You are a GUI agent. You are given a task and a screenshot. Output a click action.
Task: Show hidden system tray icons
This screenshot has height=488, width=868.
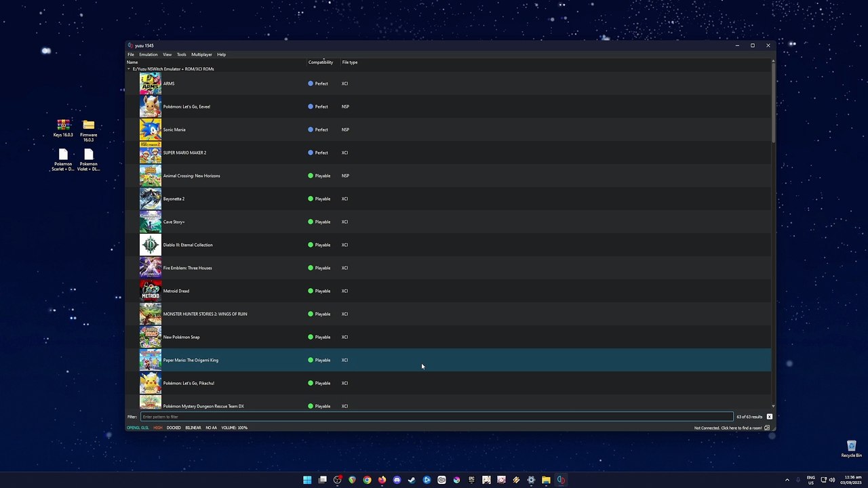(x=787, y=480)
